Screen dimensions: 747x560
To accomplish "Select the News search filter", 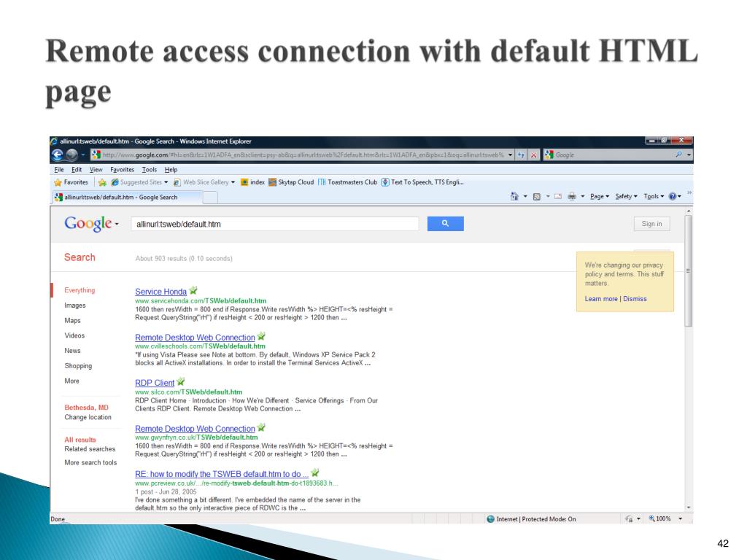I will 72,351.
